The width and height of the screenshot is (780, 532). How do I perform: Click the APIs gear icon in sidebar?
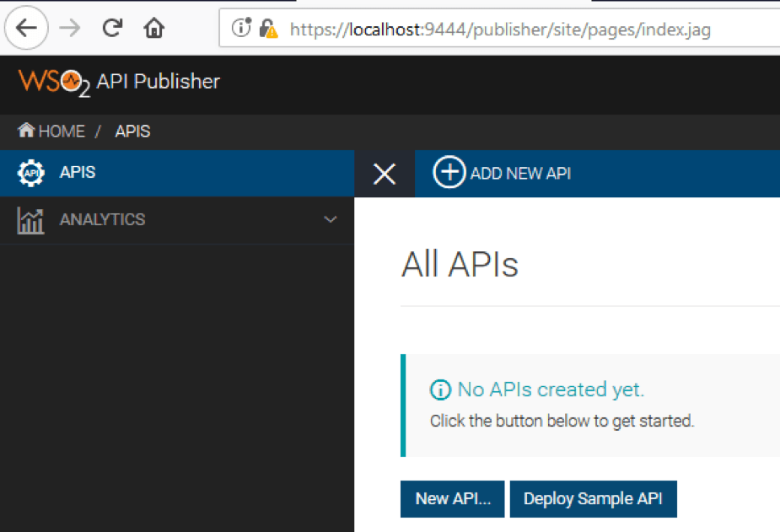[31, 173]
